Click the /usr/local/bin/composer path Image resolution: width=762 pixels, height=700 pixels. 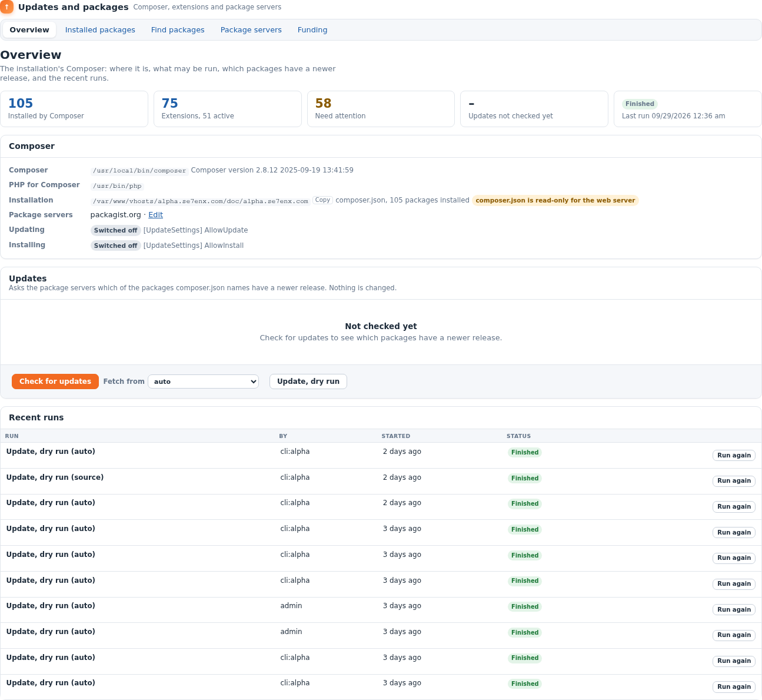[139, 171]
